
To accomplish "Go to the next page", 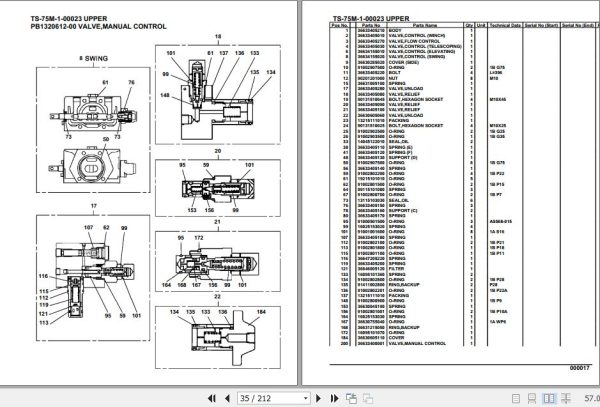I will [x=318, y=398].
